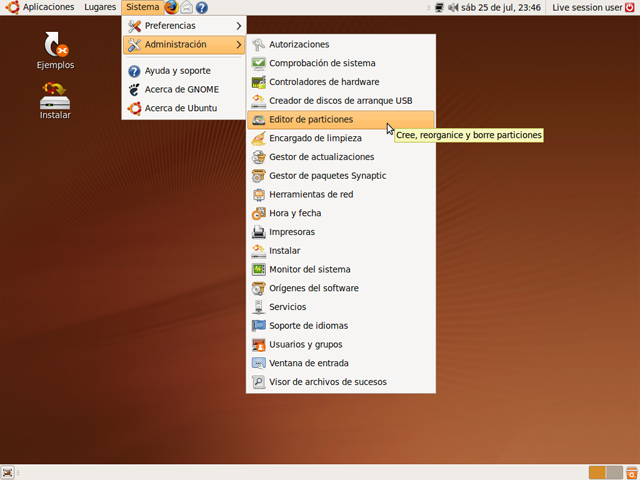
Task: Open the help icon in top panel
Action: tap(201, 7)
